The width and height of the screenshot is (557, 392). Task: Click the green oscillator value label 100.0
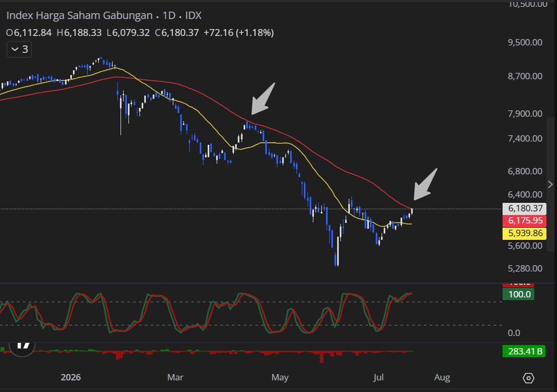pos(518,294)
